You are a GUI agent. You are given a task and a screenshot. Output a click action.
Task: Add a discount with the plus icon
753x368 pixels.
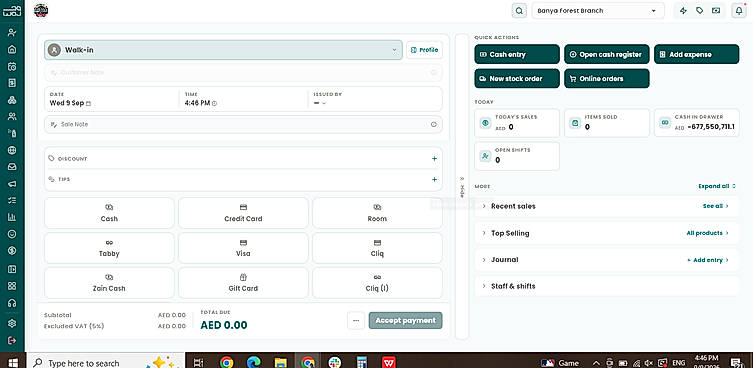[434, 159]
